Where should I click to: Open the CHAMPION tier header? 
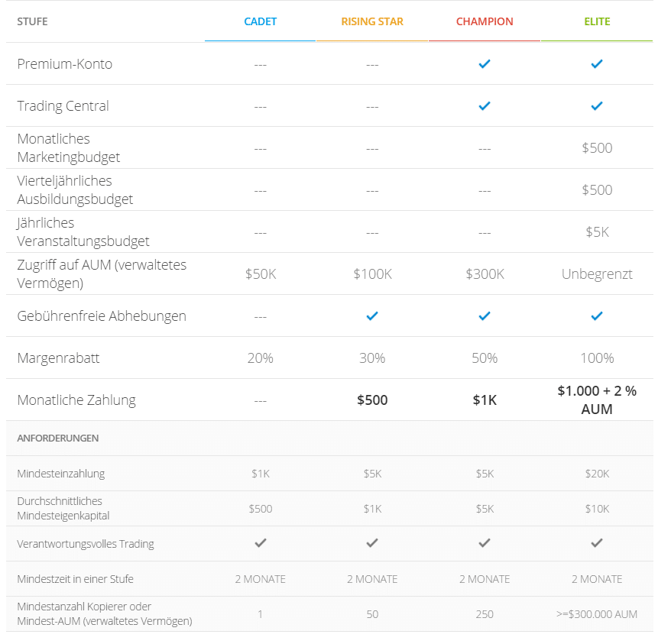coord(485,21)
